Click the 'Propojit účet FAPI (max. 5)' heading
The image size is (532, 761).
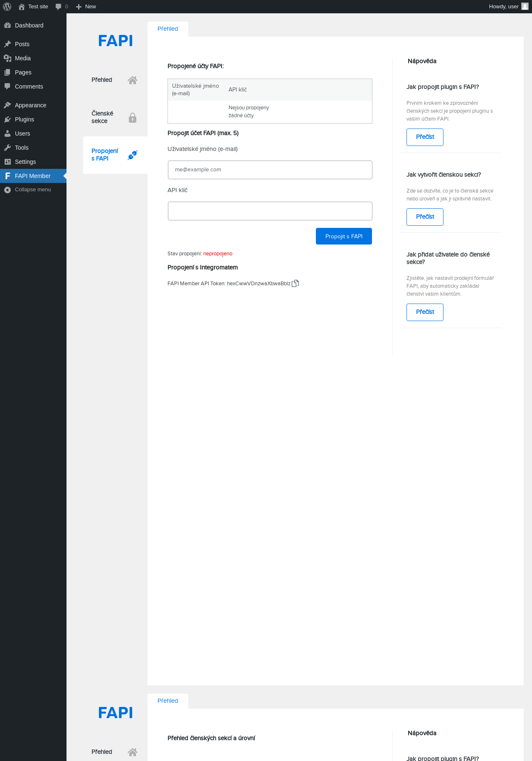click(203, 133)
